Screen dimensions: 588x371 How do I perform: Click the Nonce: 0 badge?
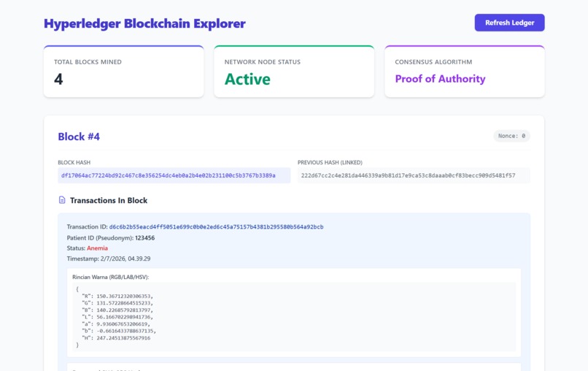click(511, 136)
